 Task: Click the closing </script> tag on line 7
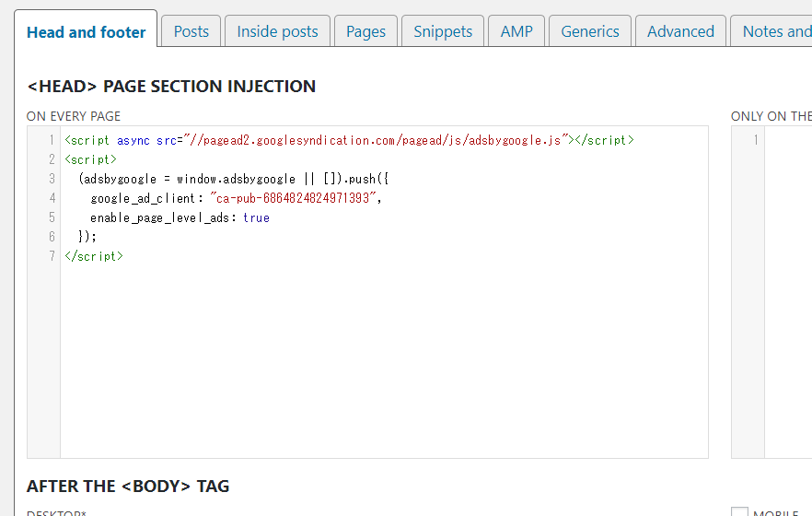coord(94,256)
